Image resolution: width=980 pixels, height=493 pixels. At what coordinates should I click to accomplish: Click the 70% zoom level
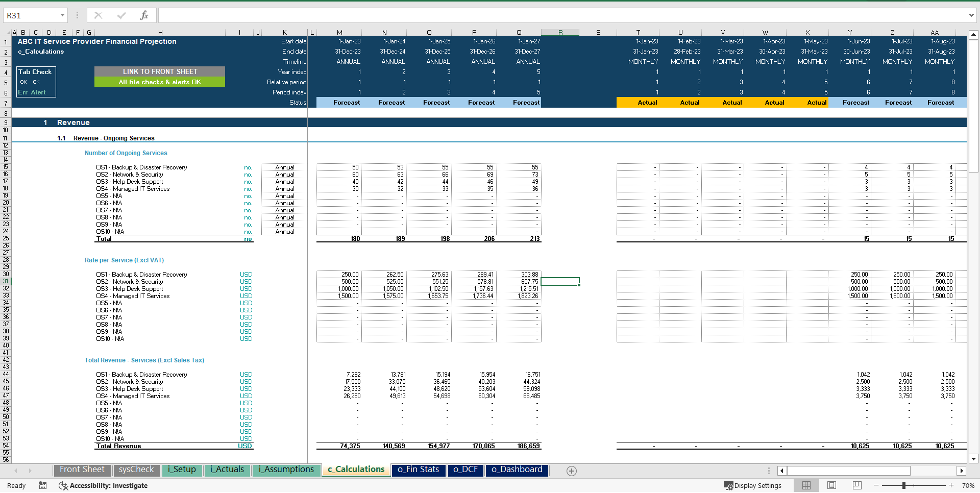point(968,485)
